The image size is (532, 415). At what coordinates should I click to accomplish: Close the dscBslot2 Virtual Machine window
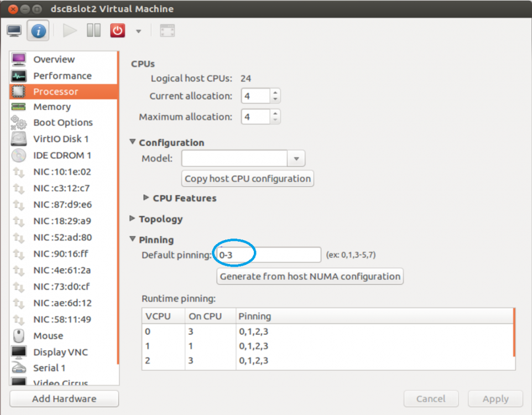click(x=13, y=9)
